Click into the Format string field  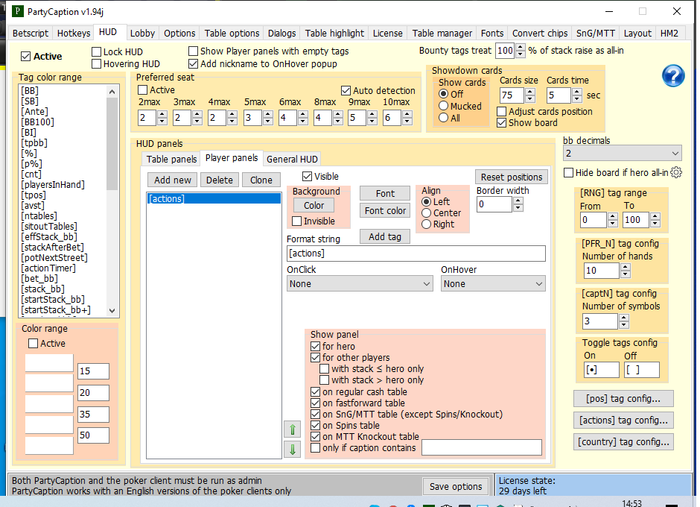[415, 254]
